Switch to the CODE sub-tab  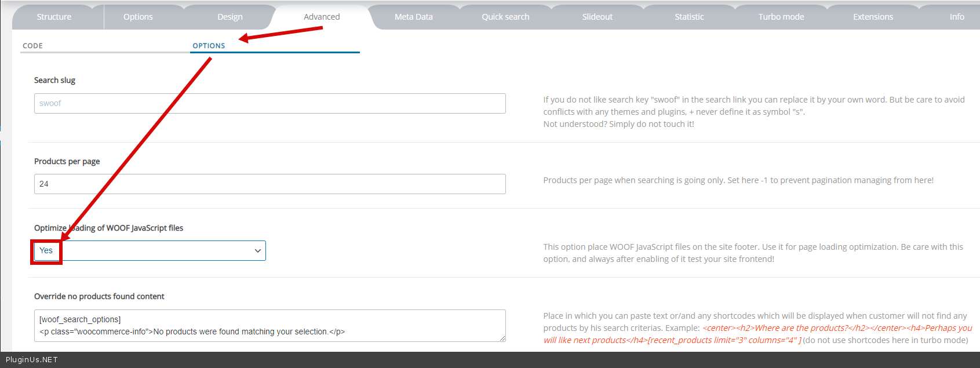pos(33,46)
